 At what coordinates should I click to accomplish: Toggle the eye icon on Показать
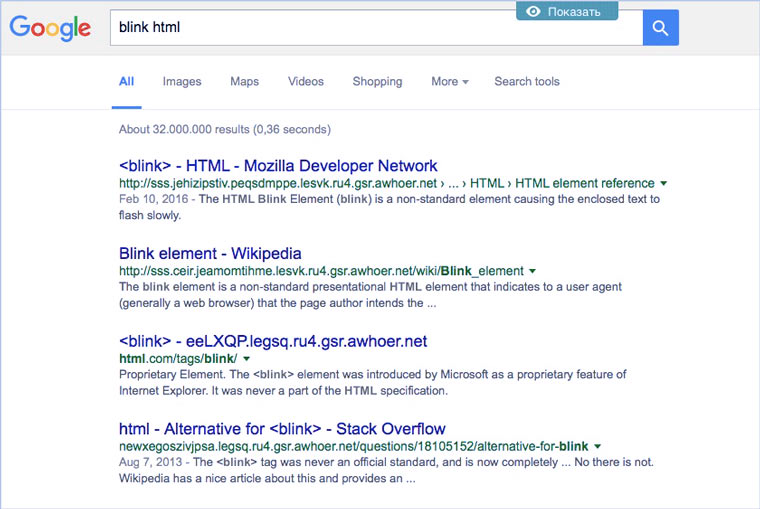(x=534, y=12)
